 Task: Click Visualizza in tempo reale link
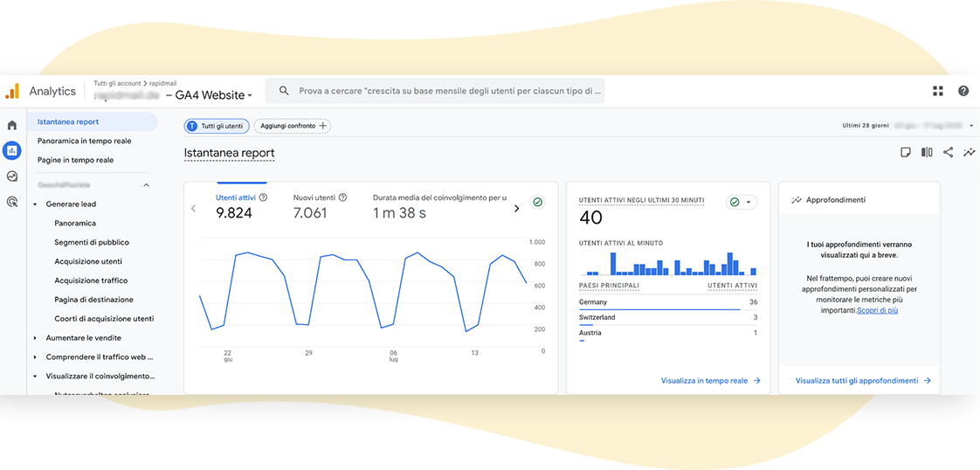[x=710, y=381]
